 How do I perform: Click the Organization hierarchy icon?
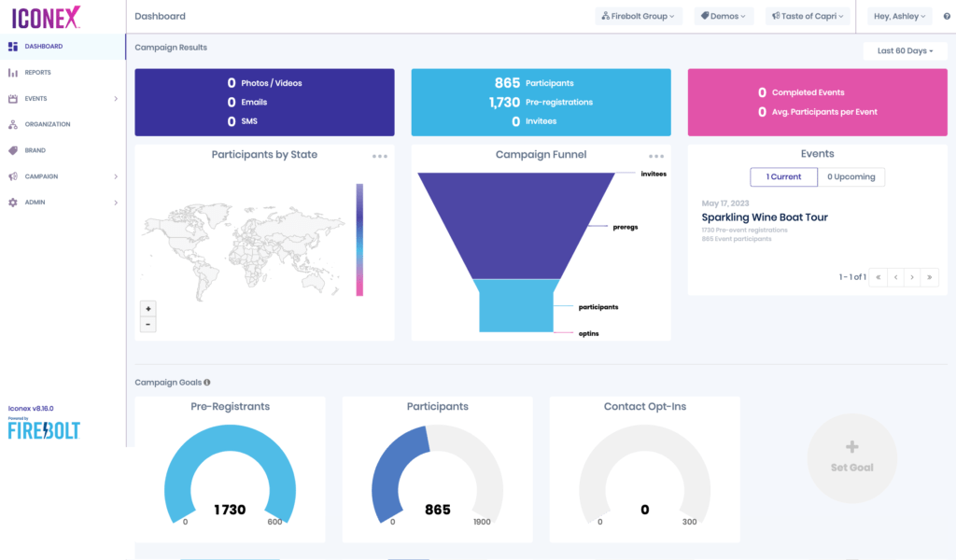(13, 124)
